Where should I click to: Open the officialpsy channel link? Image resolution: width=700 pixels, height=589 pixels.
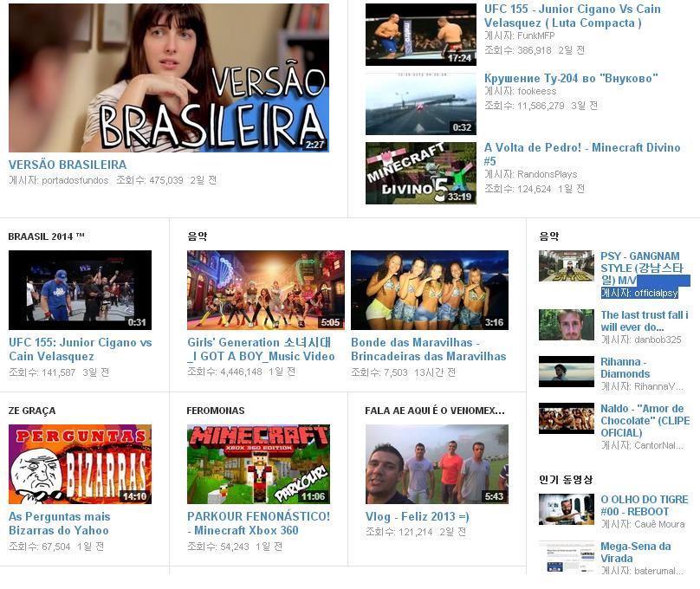655,294
